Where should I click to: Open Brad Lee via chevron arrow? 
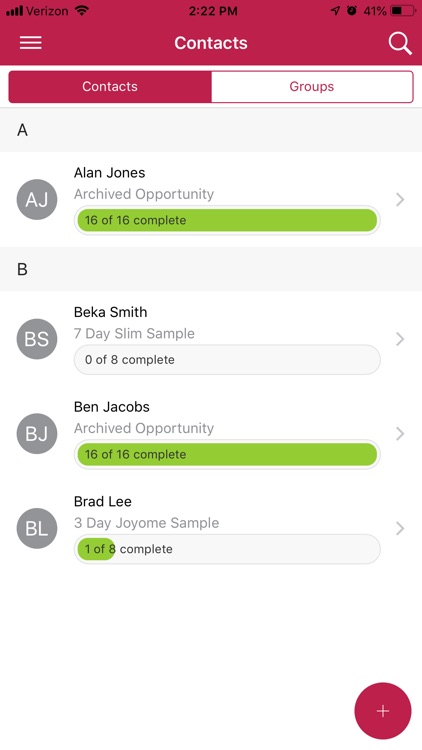tap(400, 529)
